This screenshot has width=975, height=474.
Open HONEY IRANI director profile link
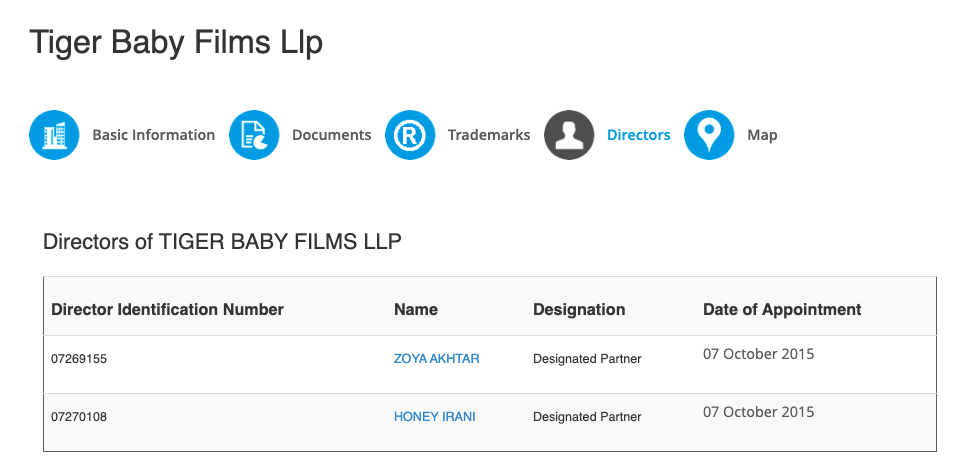click(435, 417)
